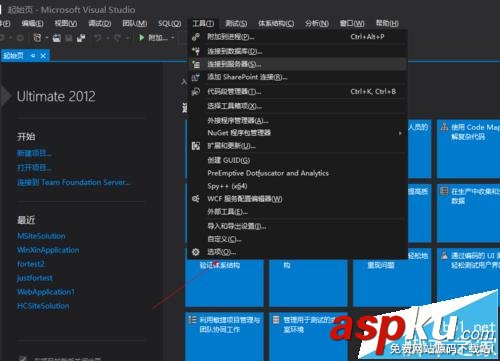Click the Redo toolbar icon

point(117,38)
